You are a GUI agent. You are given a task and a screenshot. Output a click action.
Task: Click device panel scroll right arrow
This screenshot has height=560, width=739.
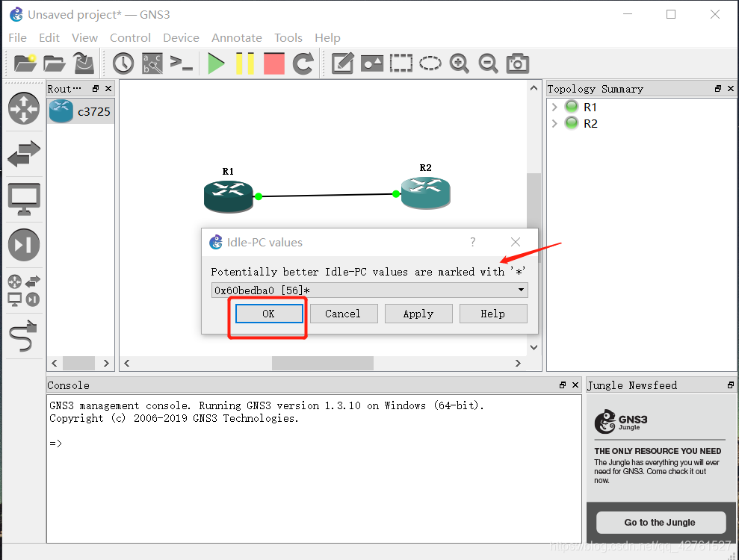(106, 363)
